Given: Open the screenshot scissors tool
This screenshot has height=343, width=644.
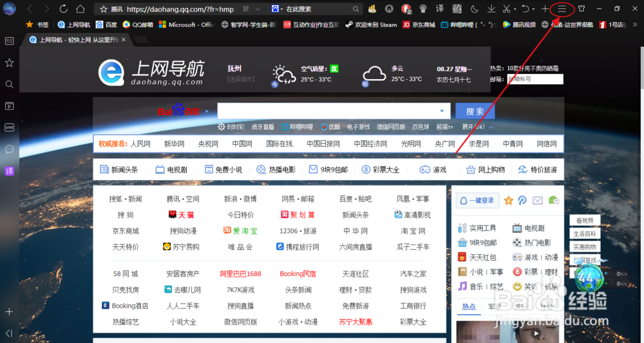Looking at the screenshot, I should coord(506,8).
